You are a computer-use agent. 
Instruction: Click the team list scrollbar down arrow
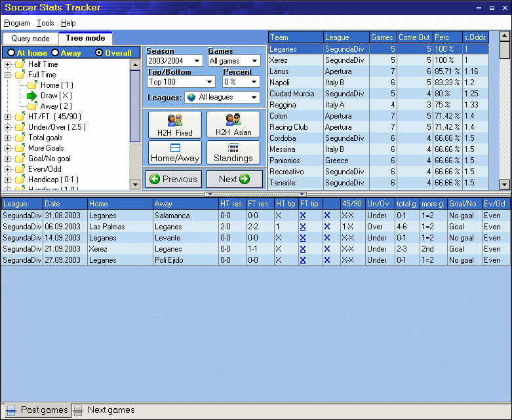tap(504, 185)
